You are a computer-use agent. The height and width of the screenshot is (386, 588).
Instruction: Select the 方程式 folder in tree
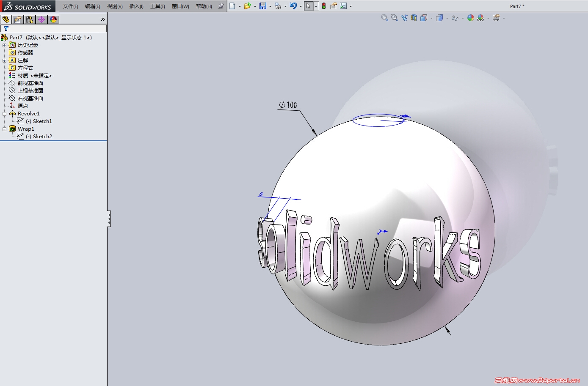pyautogui.click(x=21, y=68)
